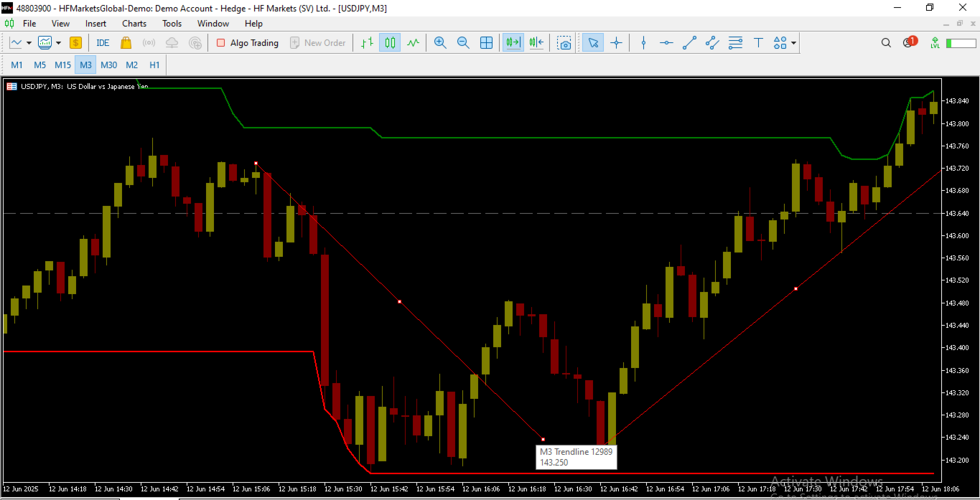Image resolution: width=980 pixels, height=500 pixels.
Task: Expand the geometric shapes dropdown
Action: click(794, 42)
